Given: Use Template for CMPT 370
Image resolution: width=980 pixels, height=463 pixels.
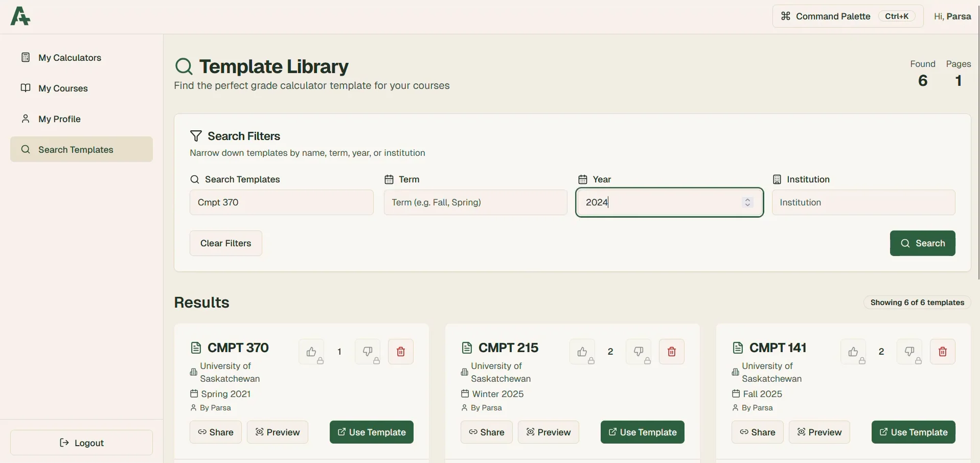Looking at the screenshot, I should point(371,432).
